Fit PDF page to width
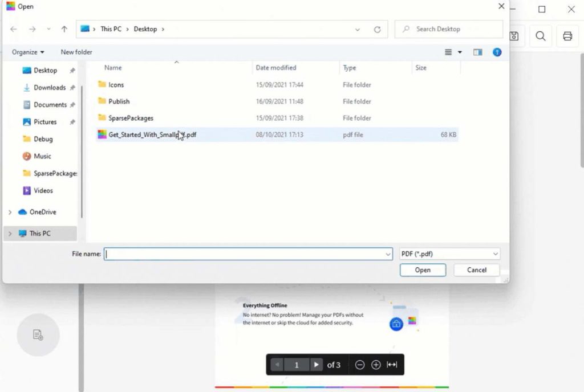Screen dimensions: 584x392 click(x=392, y=365)
